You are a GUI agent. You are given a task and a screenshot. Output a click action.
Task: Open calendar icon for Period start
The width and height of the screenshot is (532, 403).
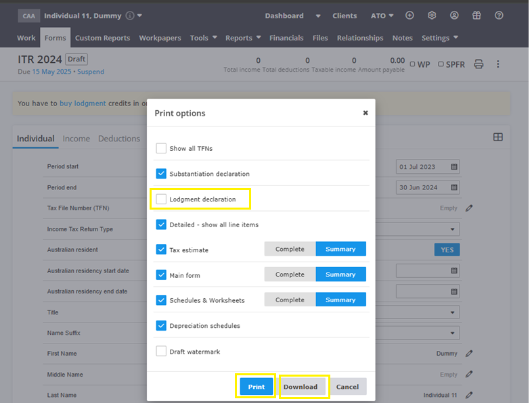(x=454, y=167)
